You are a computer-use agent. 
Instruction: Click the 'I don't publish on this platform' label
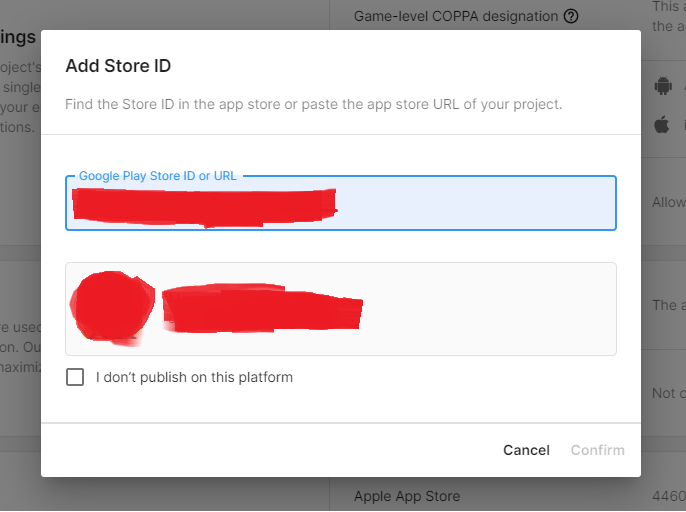click(x=194, y=377)
